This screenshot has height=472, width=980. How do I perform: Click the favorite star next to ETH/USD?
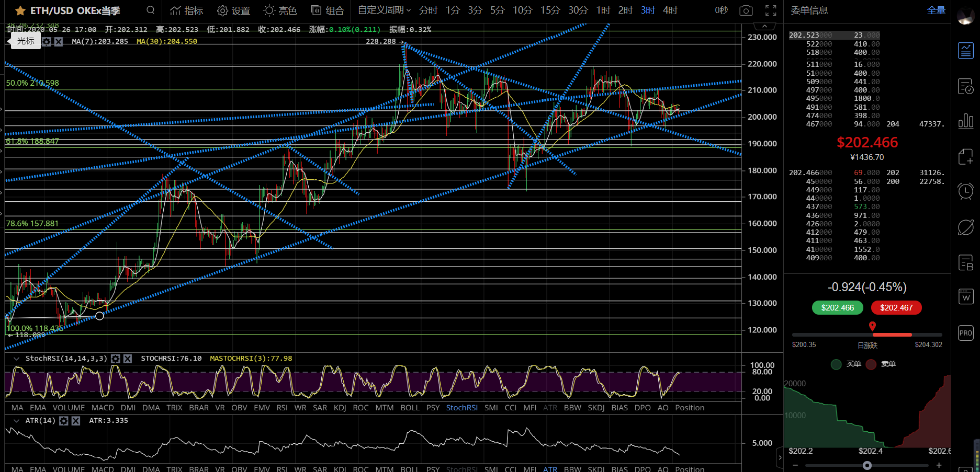tap(20, 10)
